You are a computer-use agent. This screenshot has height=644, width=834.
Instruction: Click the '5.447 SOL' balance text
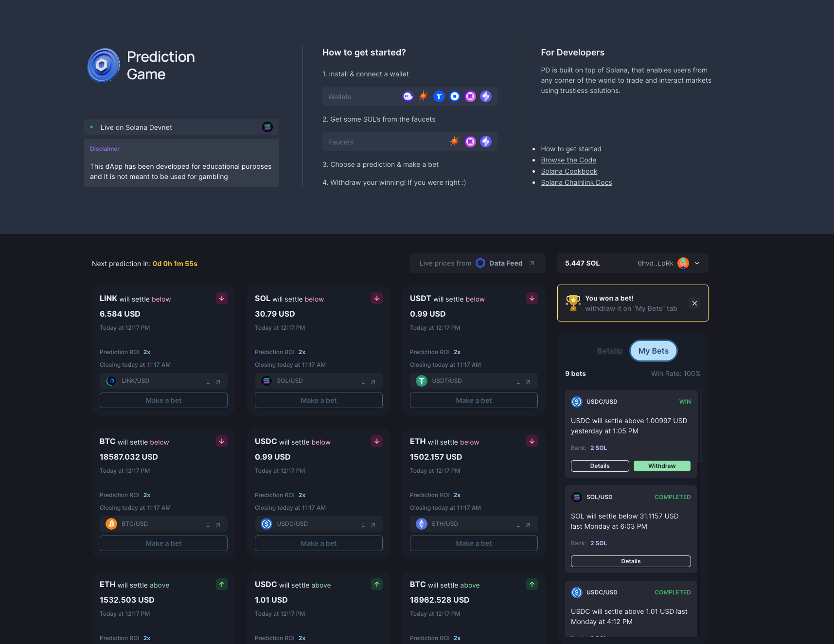[582, 263]
